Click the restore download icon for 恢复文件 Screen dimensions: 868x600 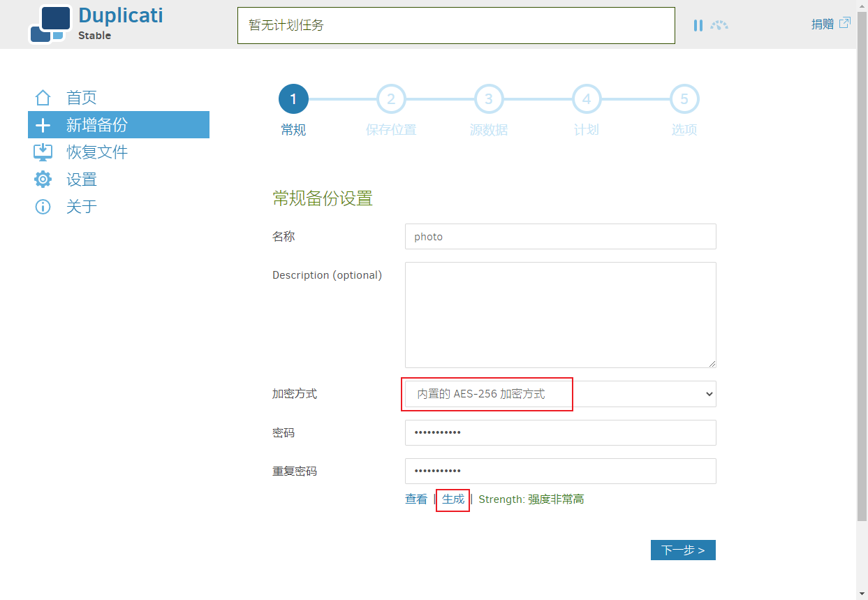tap(43, 152)
